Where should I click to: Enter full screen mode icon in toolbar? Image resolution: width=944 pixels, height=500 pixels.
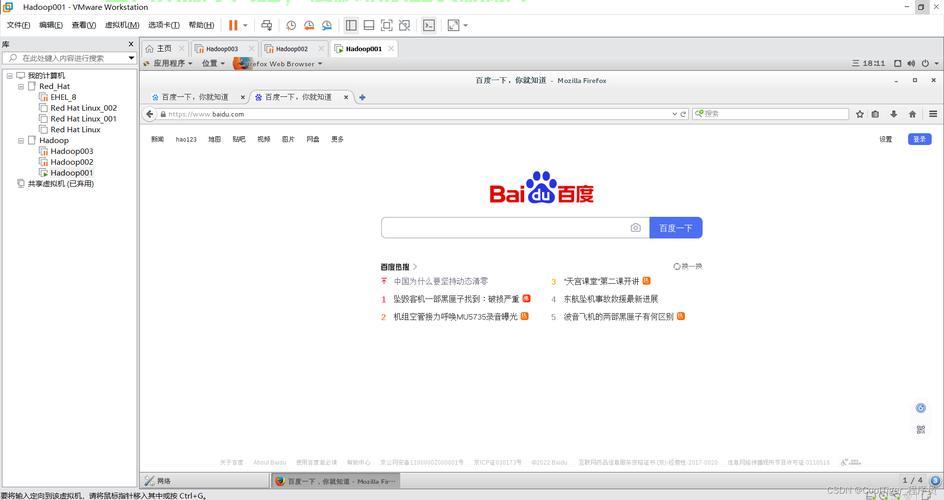(x=387, y=25)
